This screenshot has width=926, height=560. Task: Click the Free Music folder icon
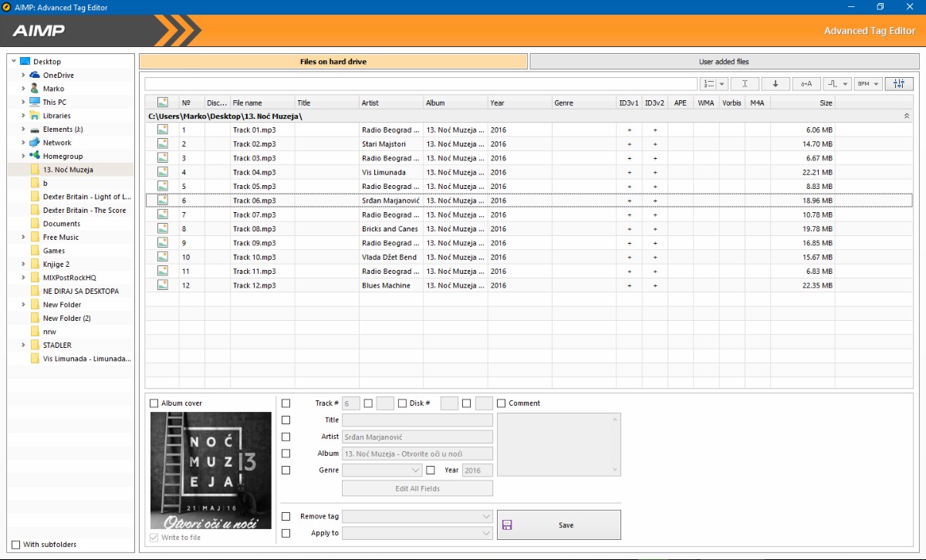click(x=35, y=237)
